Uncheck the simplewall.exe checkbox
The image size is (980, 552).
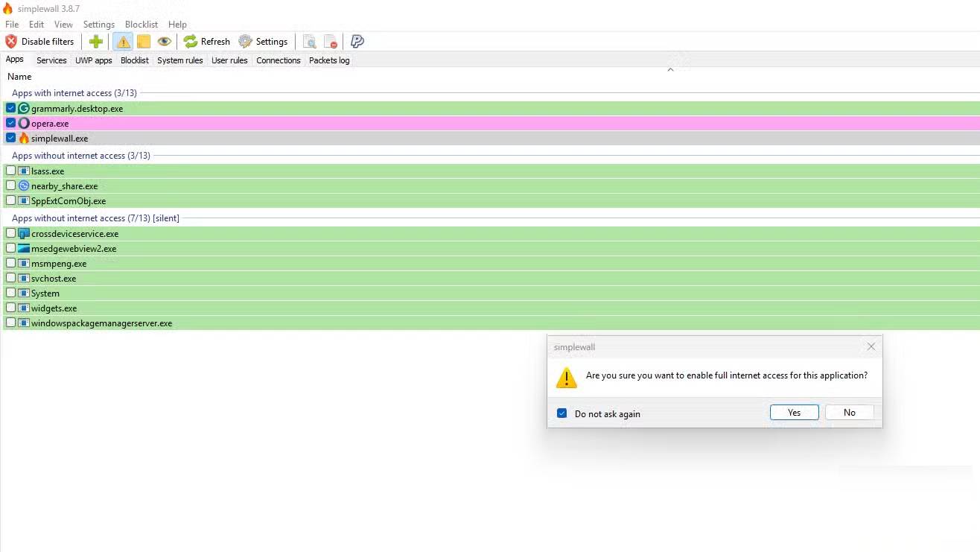tap(10, 138)
